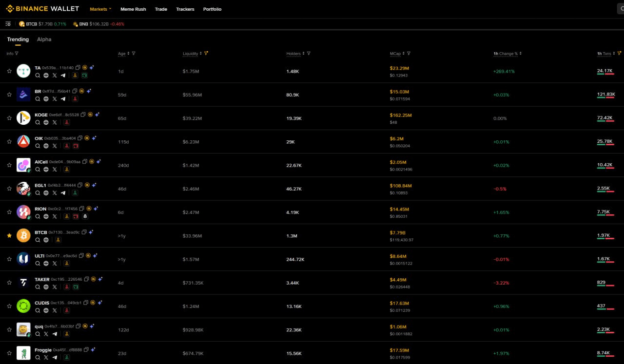Screen dimensions: 624x364
Task: Copy the KOGE contract address
Action: 83,115
